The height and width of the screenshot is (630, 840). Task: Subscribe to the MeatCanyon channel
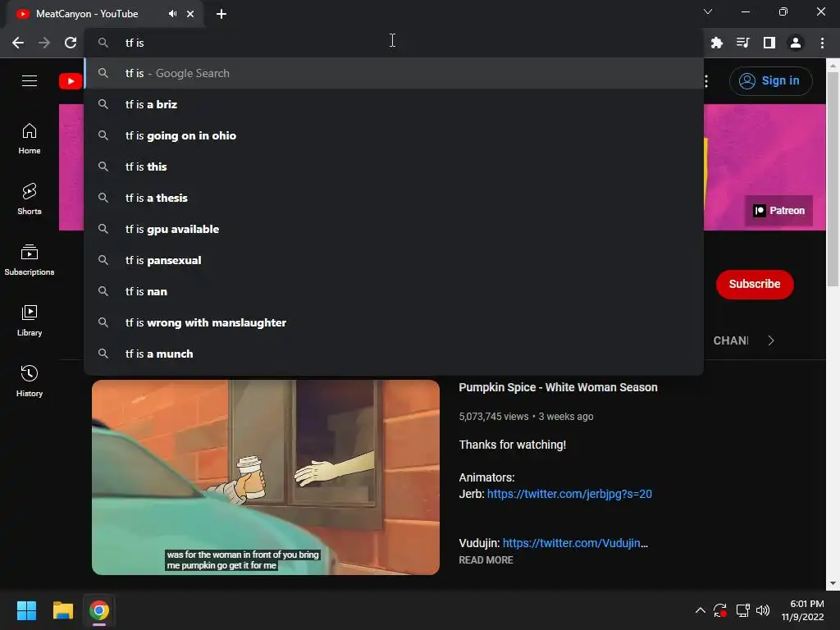pos(755,284)
